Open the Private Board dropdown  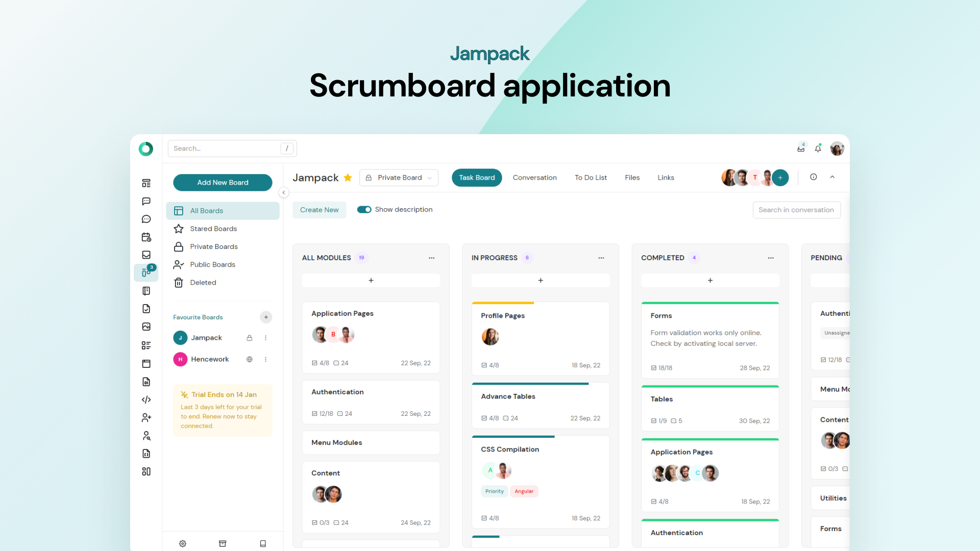click(x=399, y=178)
